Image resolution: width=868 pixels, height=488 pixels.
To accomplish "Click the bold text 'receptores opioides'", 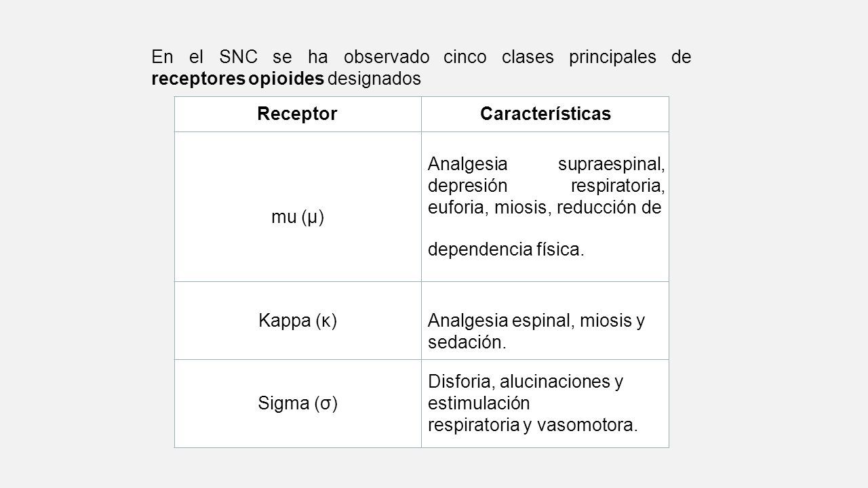I will pyautogui.click(x=237, y=79).
